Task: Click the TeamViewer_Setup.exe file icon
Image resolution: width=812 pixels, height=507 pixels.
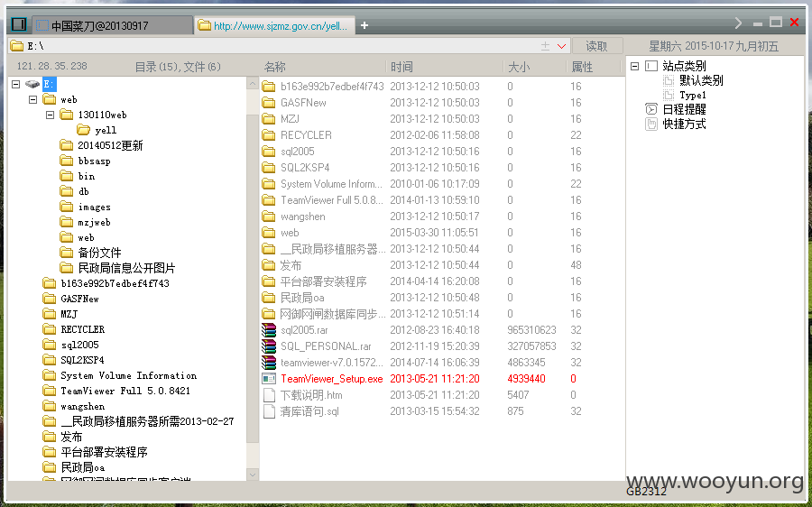Action: click(x=269, y=379)
